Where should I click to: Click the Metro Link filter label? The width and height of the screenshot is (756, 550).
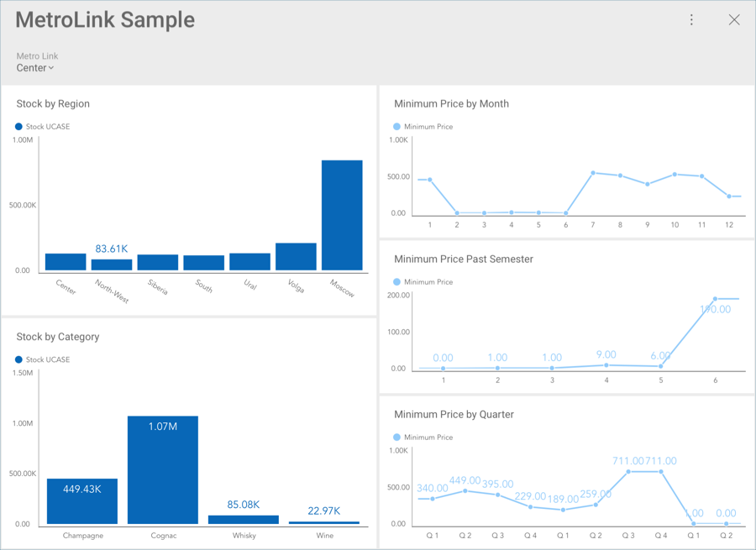[x=37, y=56]
